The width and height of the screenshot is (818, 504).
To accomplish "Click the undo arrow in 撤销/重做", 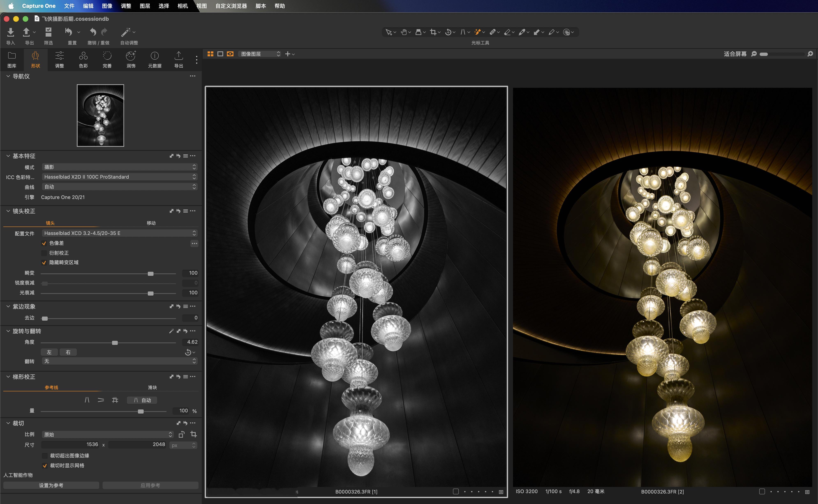I will 93,32.
